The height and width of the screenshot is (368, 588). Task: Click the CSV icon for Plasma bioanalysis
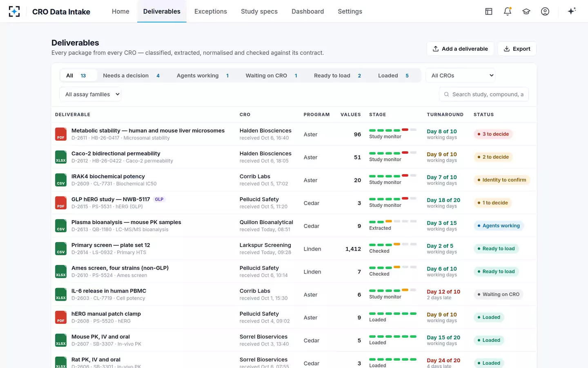pos(61,226)
